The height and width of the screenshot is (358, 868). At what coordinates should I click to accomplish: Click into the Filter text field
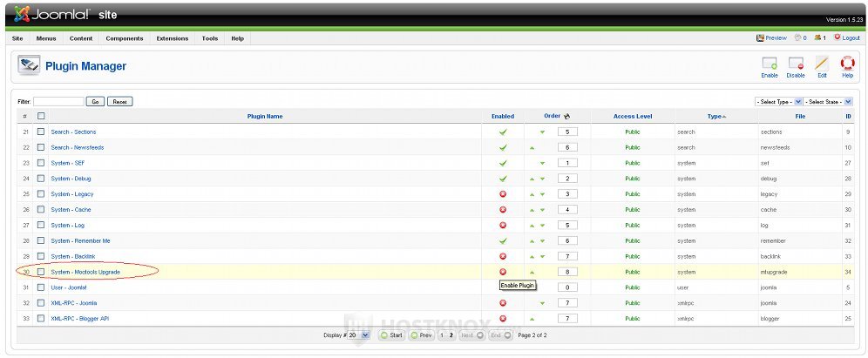point(58,102)
